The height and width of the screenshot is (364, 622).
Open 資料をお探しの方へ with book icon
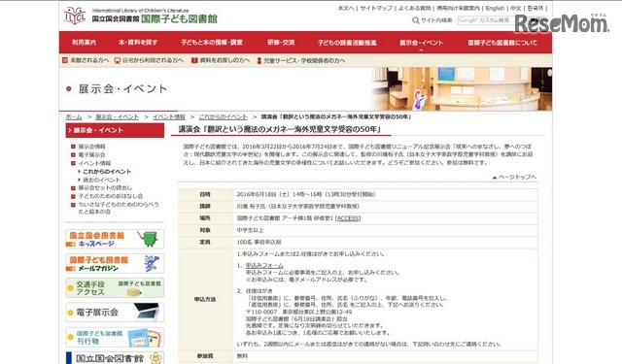[221, 60]
